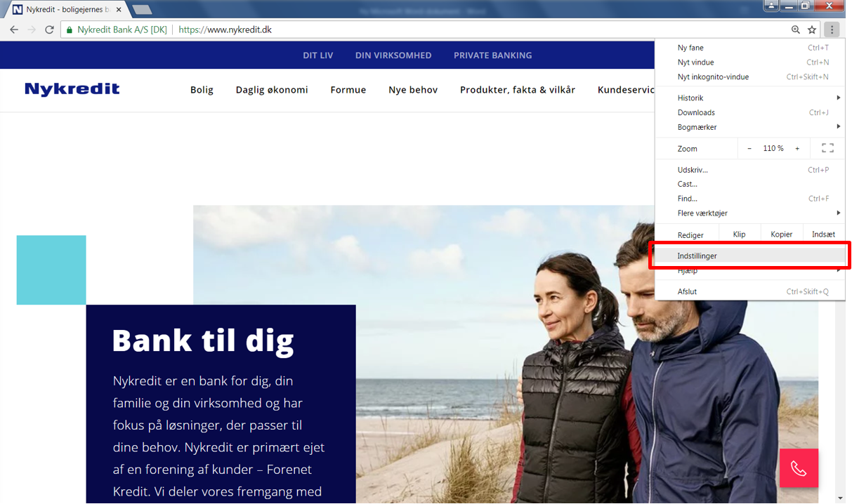Open Indstillinger from the menu

pyautogui.click(x=750, y=256)
